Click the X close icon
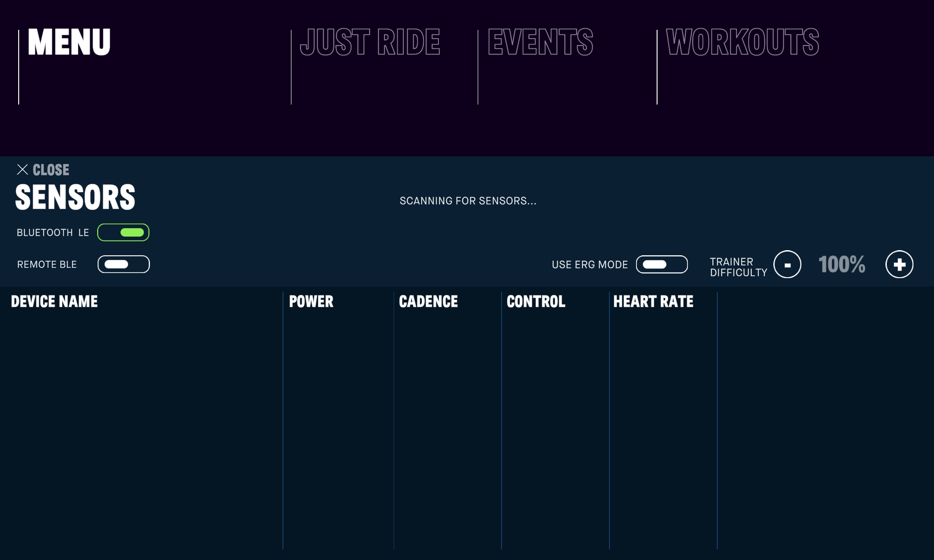Screen dimensions: 934x560 [22, 169]
